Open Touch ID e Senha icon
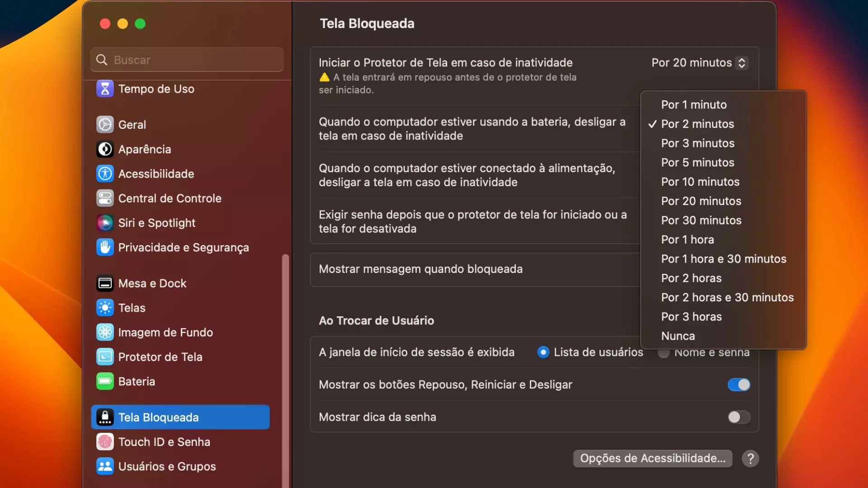This screenshot has width=868, height=488. pyautogui.click(x=104, y=442)
